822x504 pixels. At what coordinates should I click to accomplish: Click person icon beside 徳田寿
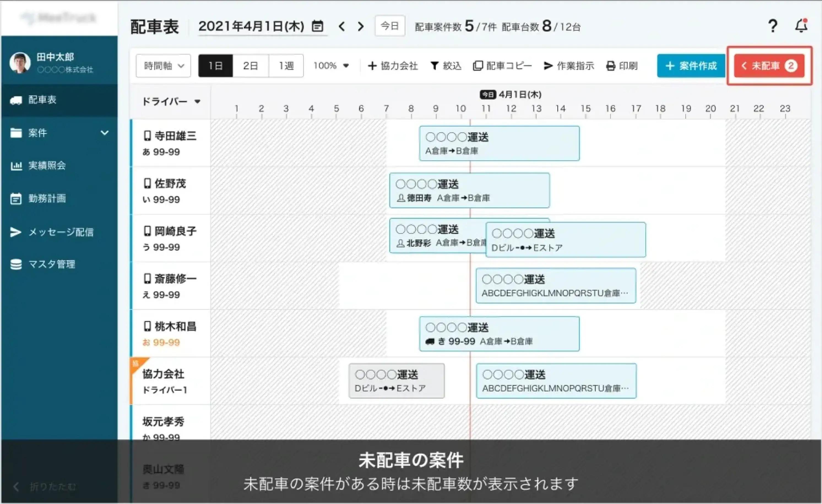click(x=401, y=198)
